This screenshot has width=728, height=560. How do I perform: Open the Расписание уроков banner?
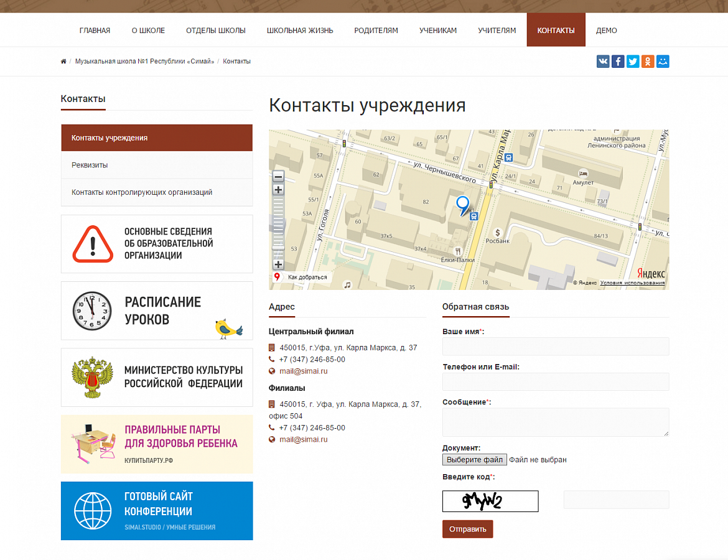pyautogui.click(x=157, y=310)
